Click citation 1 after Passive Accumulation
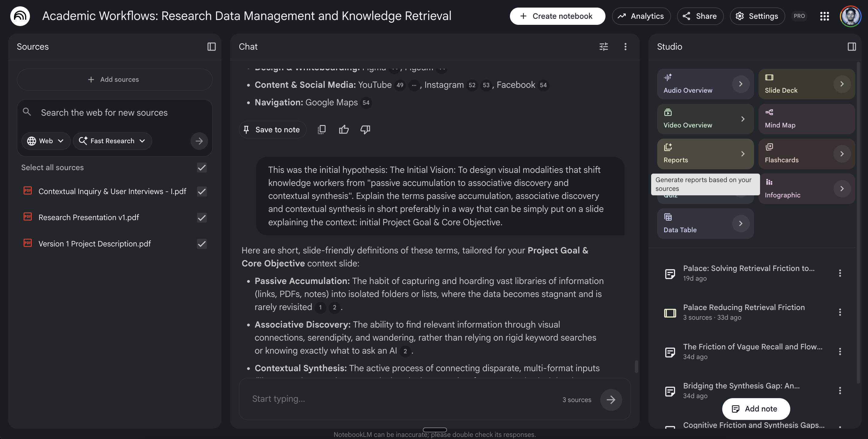This screenshot has width=868, height=439. (x=320, y=307)
